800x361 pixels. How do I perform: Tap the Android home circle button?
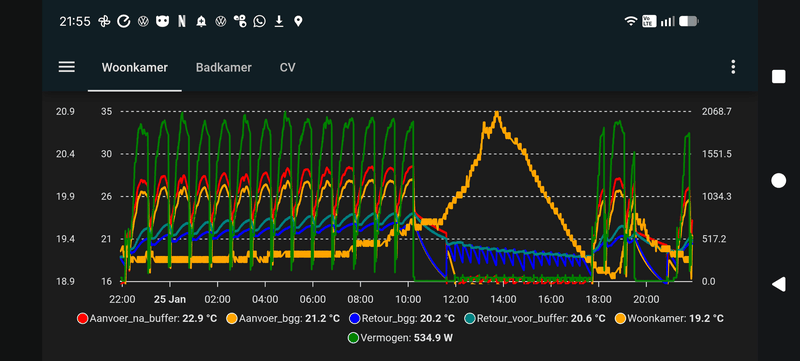coord(779,180)
